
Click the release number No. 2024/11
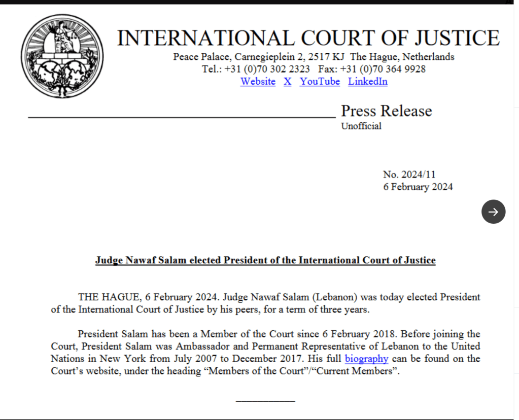409,174
